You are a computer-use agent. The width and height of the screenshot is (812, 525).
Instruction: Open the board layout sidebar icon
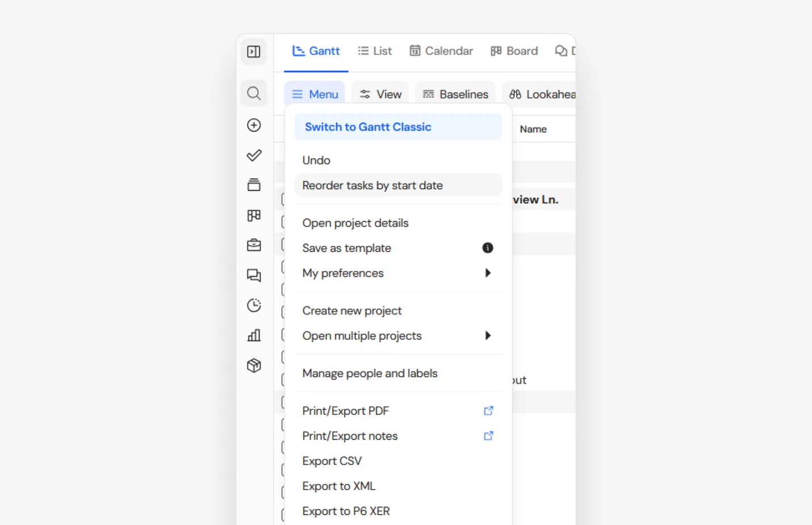click(254, 215)
